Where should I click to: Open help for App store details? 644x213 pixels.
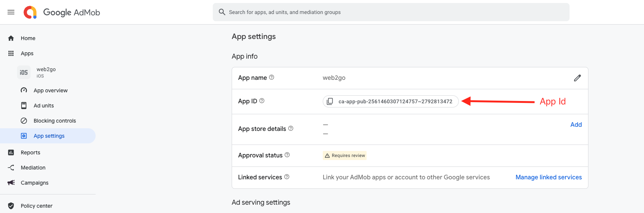point(291,128)
